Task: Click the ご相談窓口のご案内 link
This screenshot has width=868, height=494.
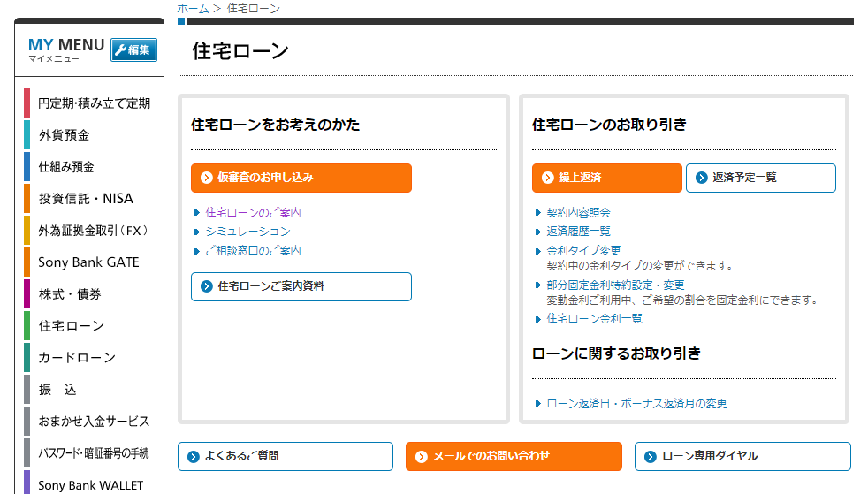Action: point(253,251)
